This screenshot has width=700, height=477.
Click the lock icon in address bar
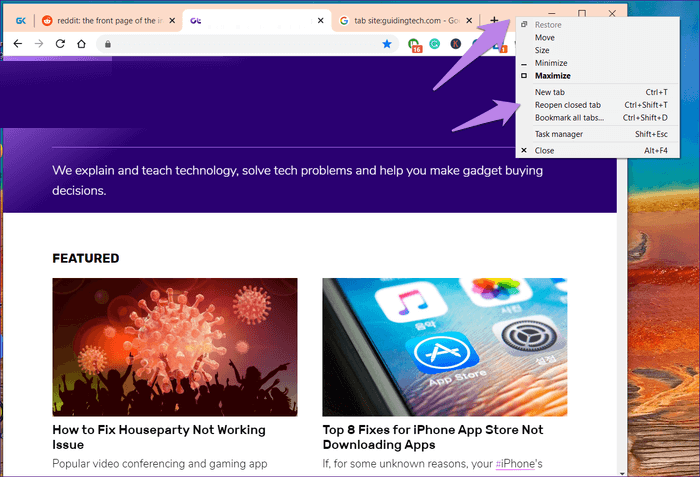pos(107,44)
